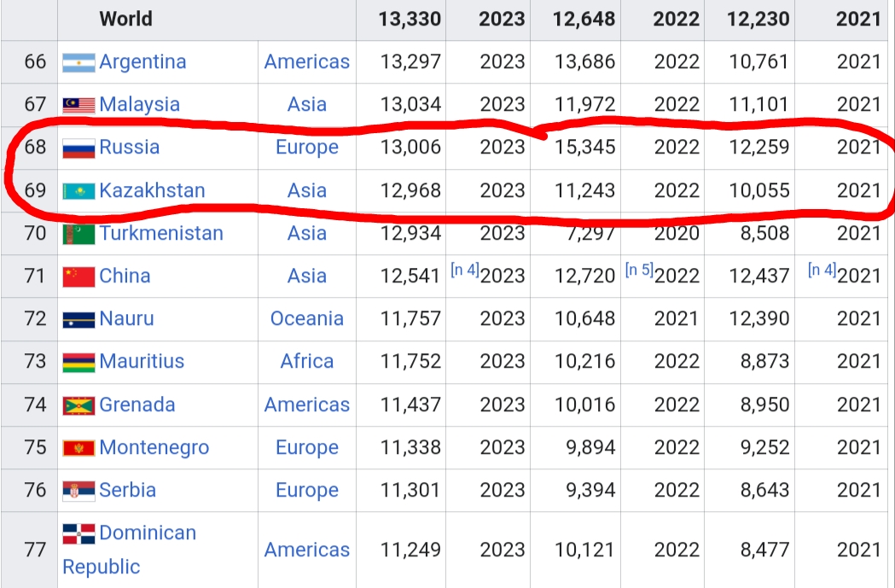Click the Grenada flag icon
895x588 pixels.
pos(78,405)
